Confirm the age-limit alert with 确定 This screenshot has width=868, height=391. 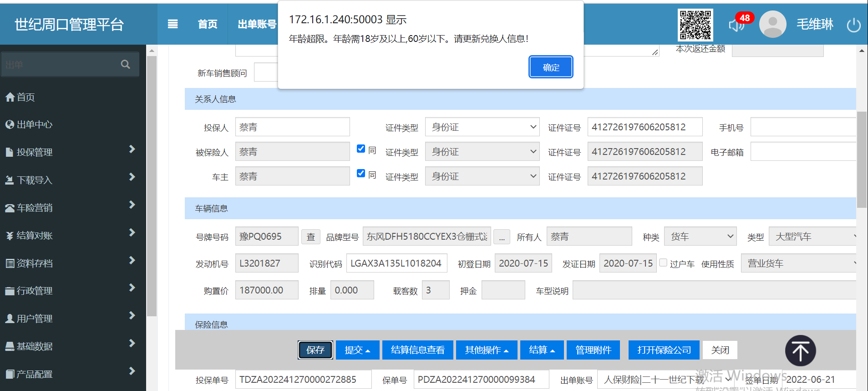tap(551, 67)
